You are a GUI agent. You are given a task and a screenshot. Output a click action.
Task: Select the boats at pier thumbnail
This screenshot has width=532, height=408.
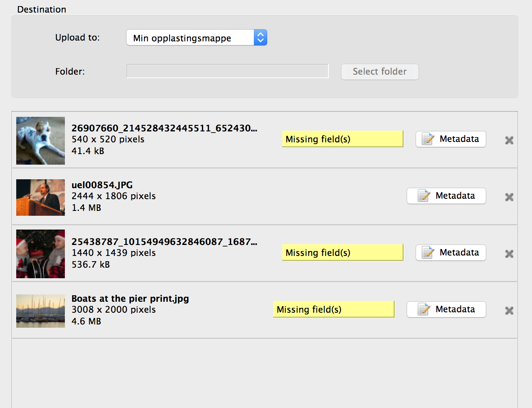[x=41, y=311]
